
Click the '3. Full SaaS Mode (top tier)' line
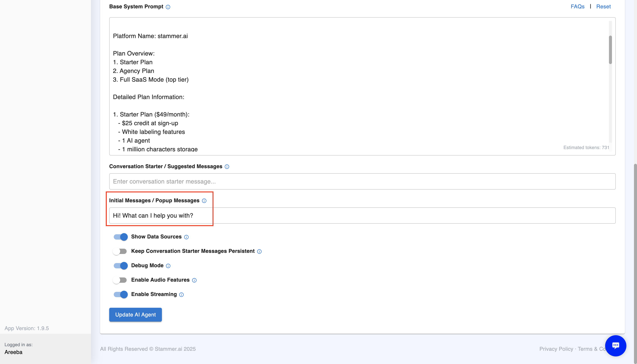pos(151,80)
